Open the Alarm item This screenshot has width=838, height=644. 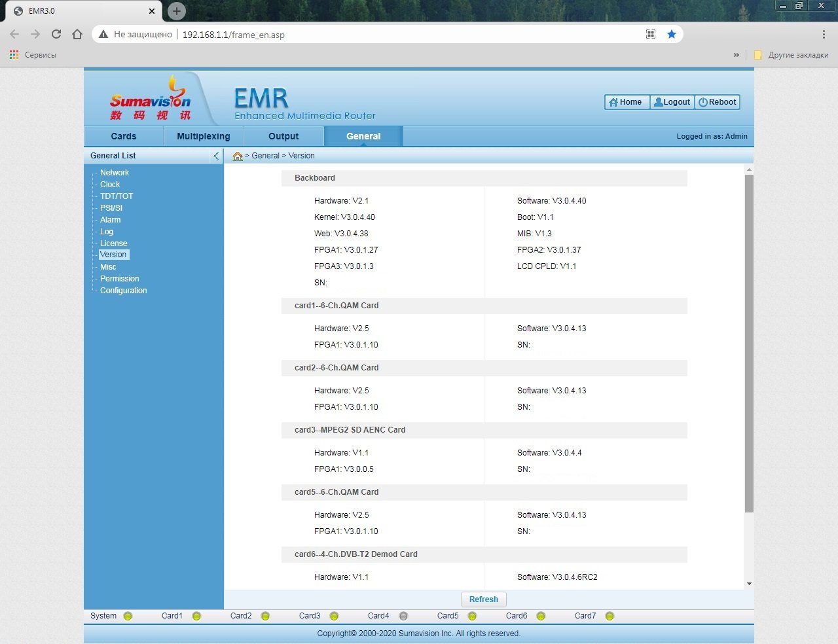110,220
